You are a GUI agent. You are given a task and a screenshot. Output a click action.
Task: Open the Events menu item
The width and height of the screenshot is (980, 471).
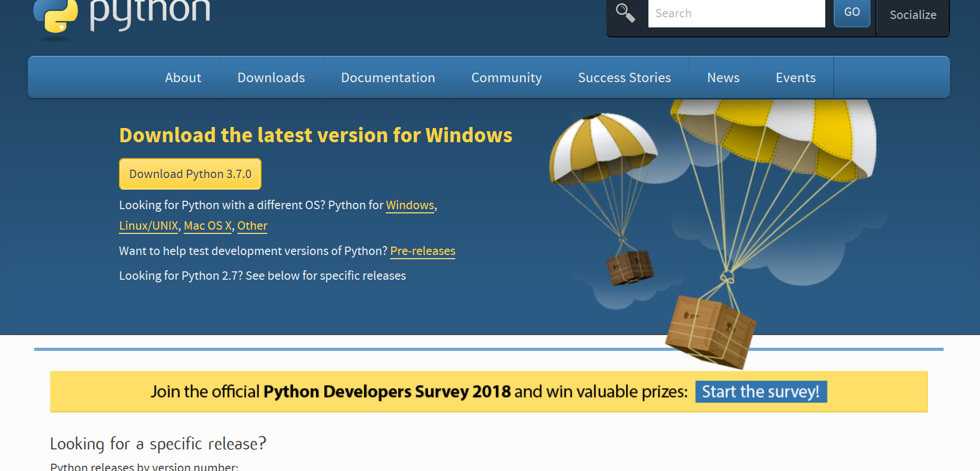click(796, 77)
